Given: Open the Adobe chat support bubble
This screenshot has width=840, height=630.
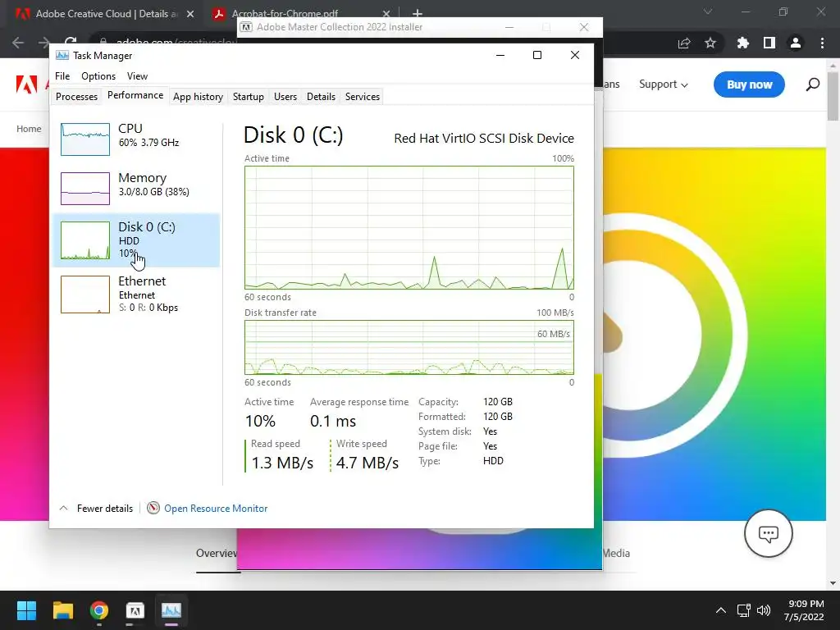Looking at the screenshot, I should tap(768, 533).
